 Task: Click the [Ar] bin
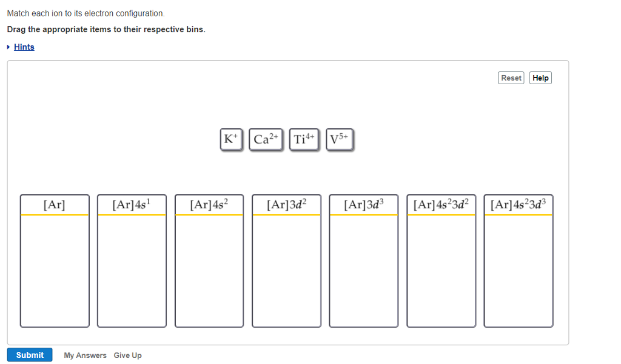55,260
